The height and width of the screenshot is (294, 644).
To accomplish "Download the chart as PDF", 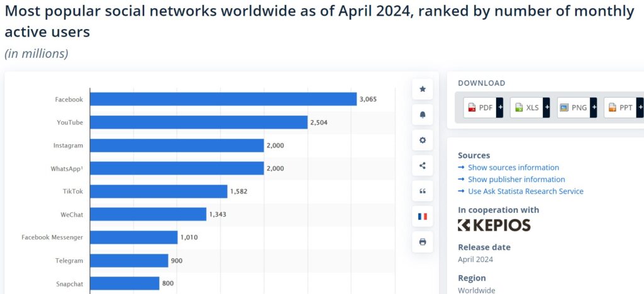I will click(480, 108).
